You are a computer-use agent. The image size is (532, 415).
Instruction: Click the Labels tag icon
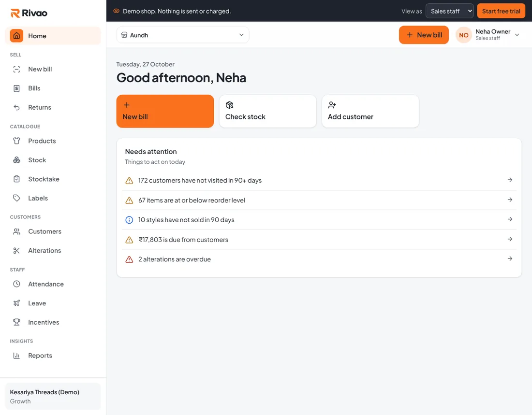tap(16, 198)
